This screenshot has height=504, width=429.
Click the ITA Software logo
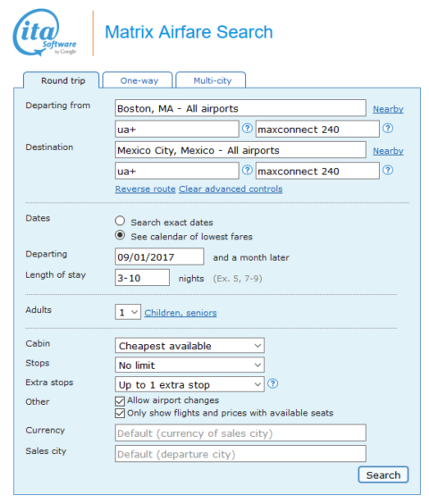(x=45, y=32)
